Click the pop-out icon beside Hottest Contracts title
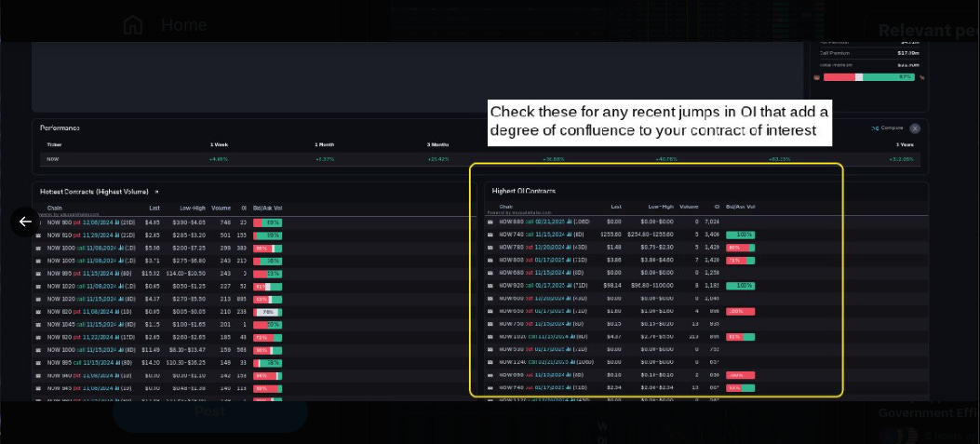 (156, 192)
